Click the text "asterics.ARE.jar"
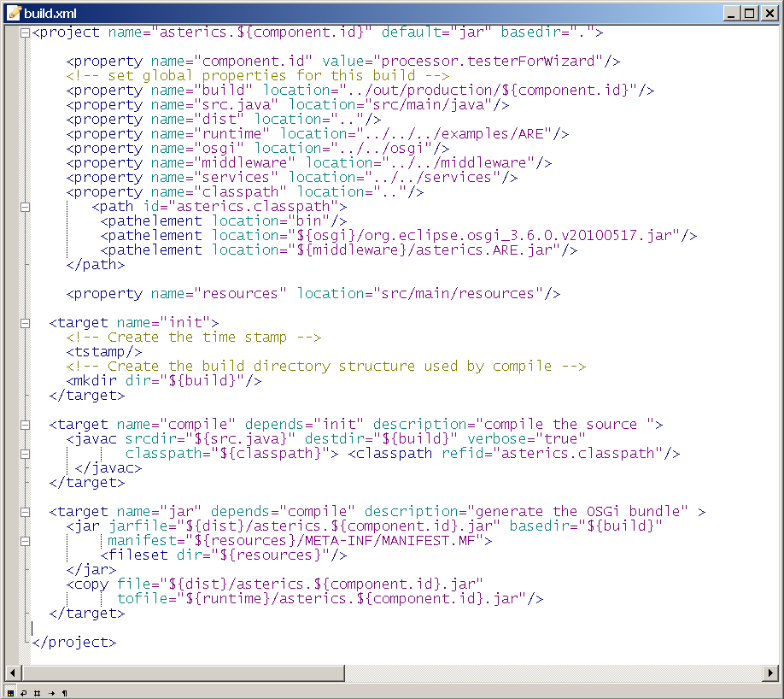The width and height of the screenshot is (784, 699). 484,250
